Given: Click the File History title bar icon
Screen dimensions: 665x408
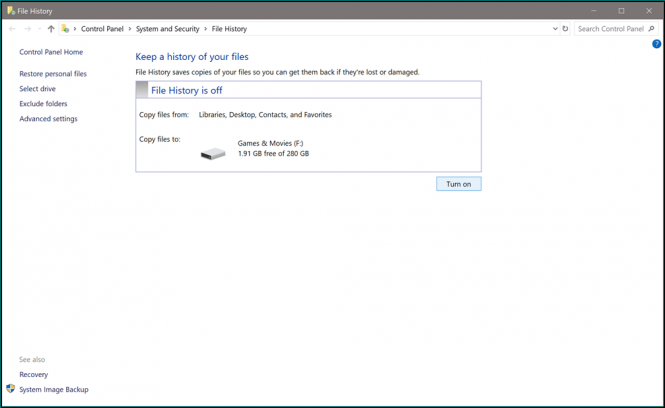Looking at the screenshot, I should [x=9, y=10].
